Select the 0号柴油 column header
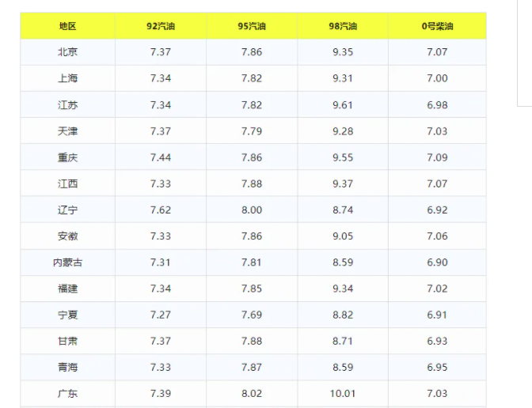Image resolution: width=532 pixels, height=408 pixels. [437, 26]
